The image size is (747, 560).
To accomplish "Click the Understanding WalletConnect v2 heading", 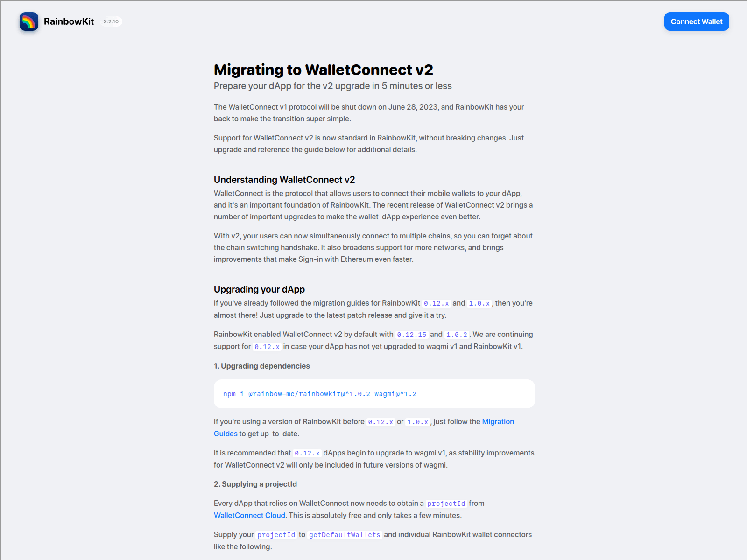I will (x=284, y=180).
